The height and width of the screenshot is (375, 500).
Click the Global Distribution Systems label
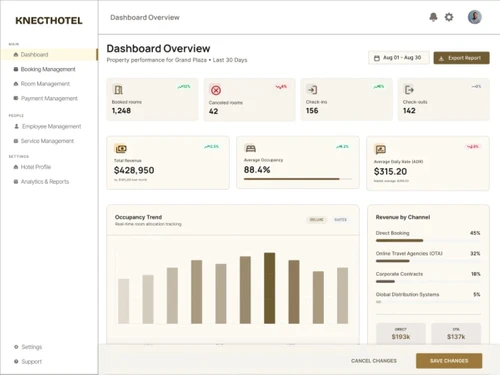coord(407,294)
